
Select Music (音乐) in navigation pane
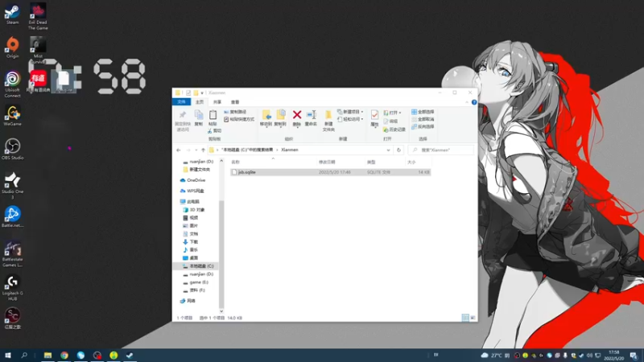(193, 250)
